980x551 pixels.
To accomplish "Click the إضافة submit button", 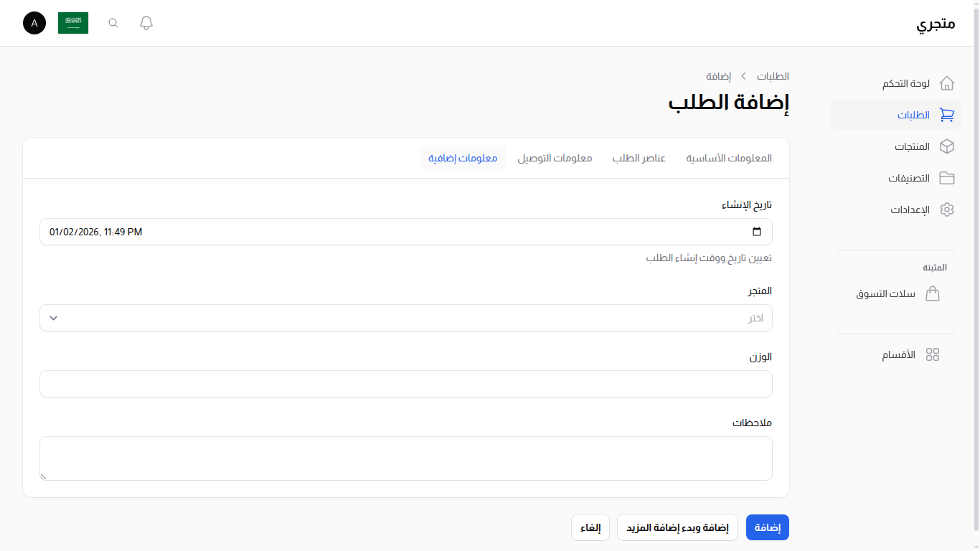I will (767, 527).
